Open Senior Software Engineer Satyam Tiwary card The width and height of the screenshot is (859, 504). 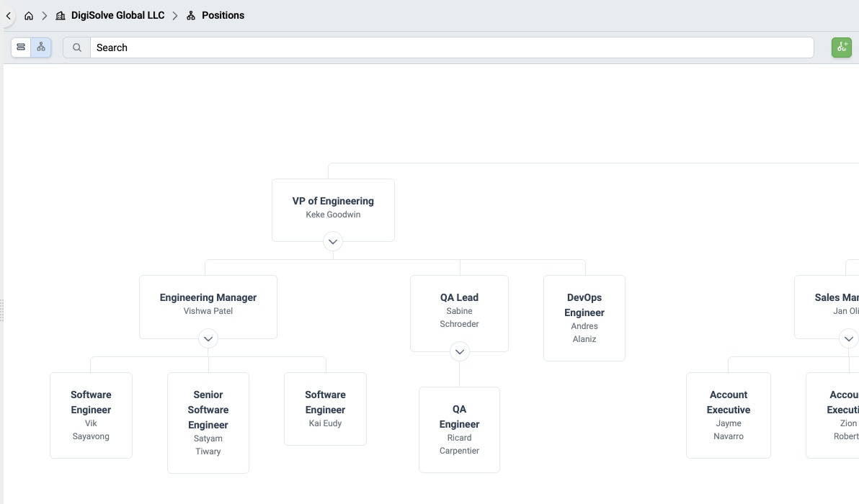208,423
